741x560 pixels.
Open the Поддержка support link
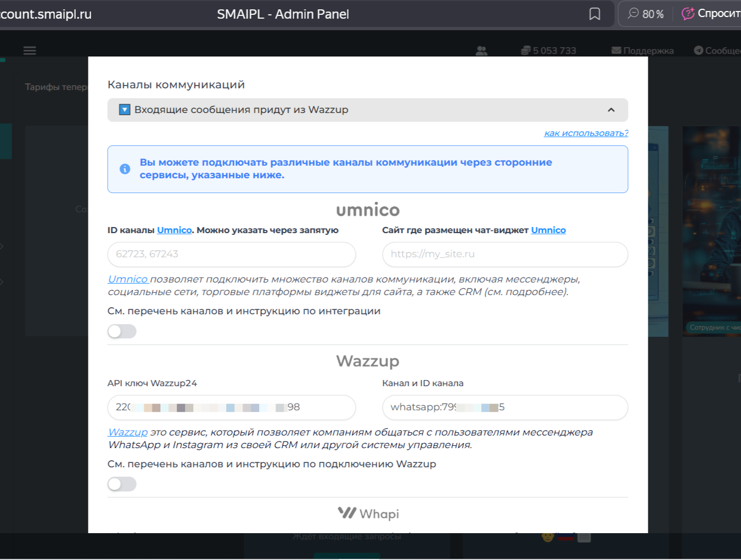click(642, 50)
